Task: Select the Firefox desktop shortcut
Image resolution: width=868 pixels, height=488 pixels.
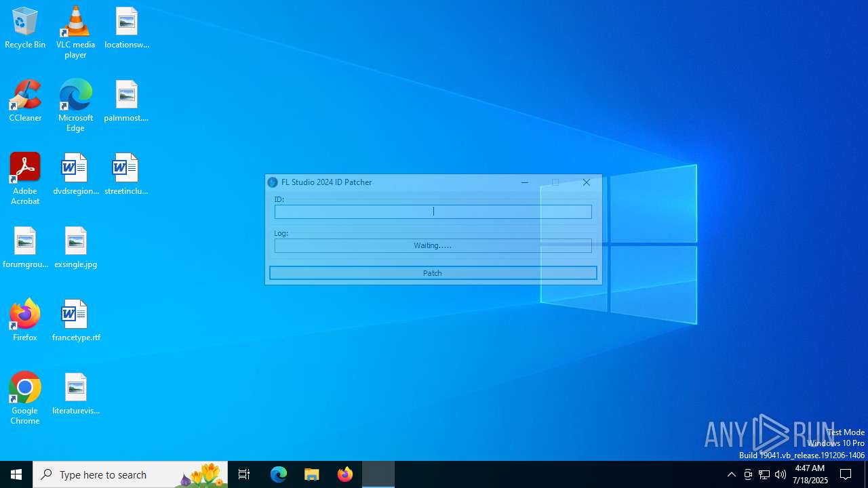Action: [25, 321]
